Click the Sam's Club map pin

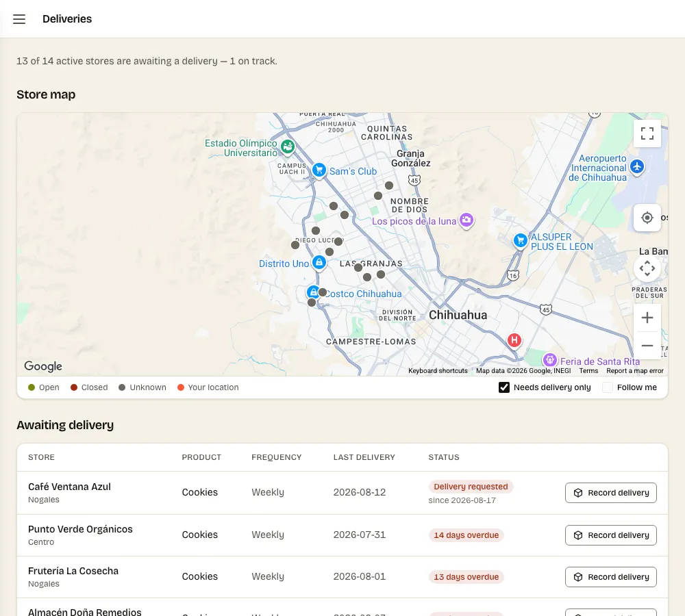[319, 170]
